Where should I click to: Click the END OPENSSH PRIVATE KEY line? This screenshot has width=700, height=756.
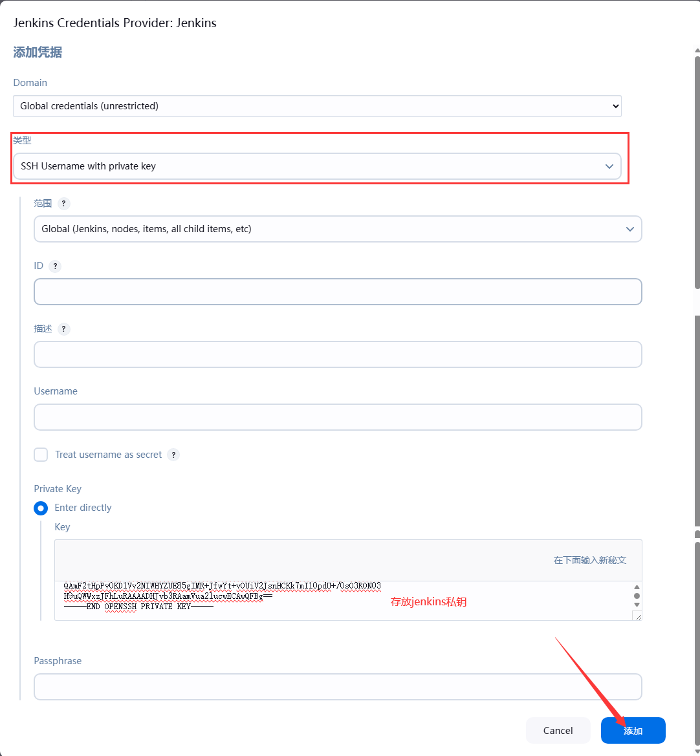[x=138, y=607]
